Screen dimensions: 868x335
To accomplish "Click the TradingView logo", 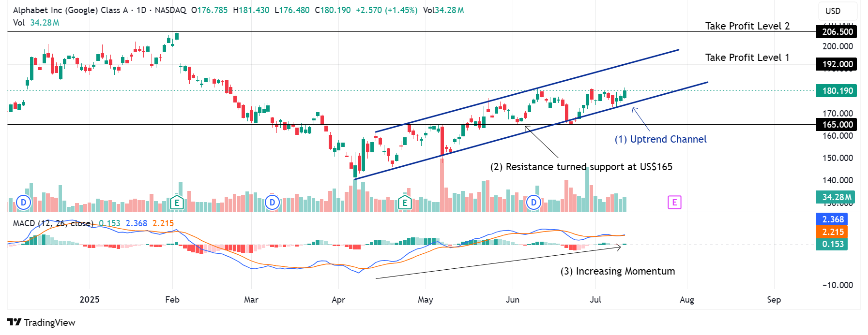I will [42, 322].
